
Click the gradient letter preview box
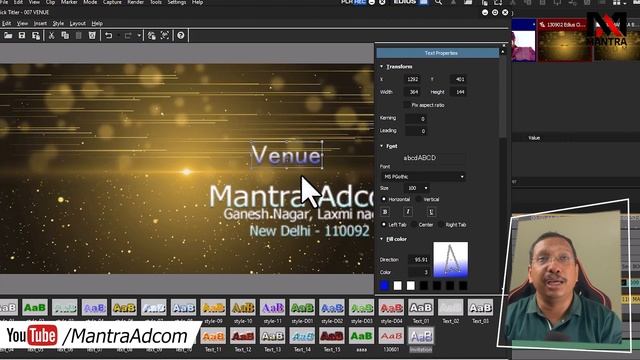[x=451, y=260]
